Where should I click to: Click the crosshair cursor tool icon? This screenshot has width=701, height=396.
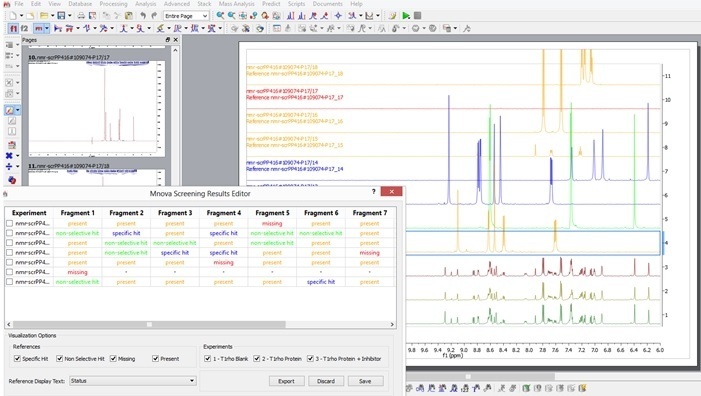[x=338, y=16]
